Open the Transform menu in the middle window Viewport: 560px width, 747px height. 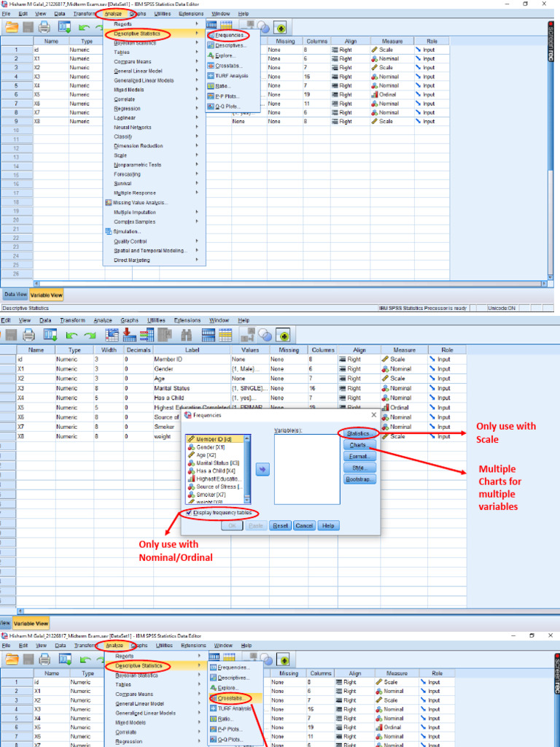coord(72,320)
